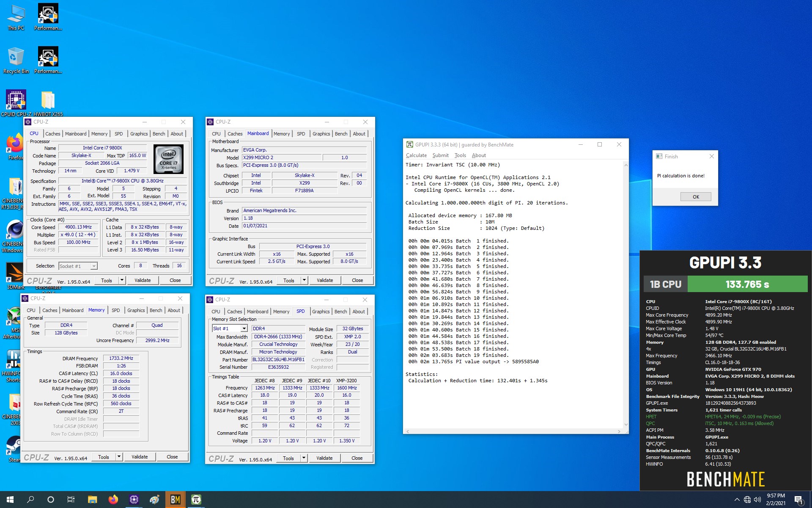Open HWiNFO desktop shortcut
Image resolution: width=812 pixels, height=508 pixels.
(x=13, y=366)
